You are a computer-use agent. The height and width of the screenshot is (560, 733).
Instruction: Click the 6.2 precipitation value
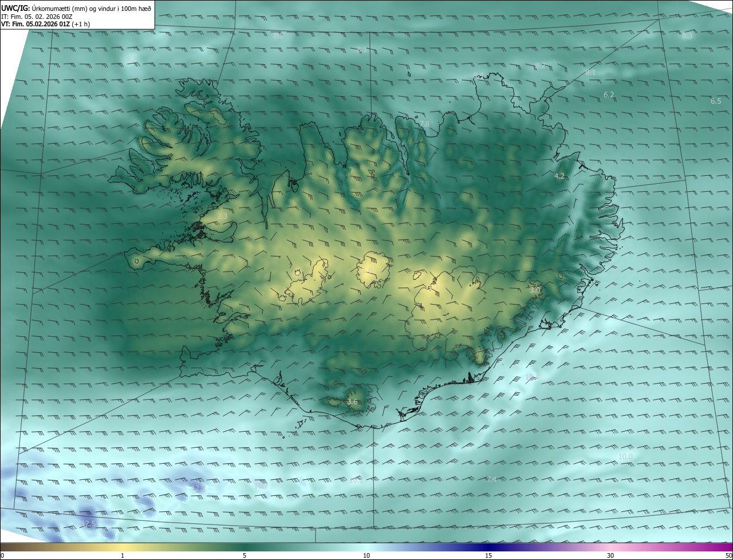(x=609, y=94)
